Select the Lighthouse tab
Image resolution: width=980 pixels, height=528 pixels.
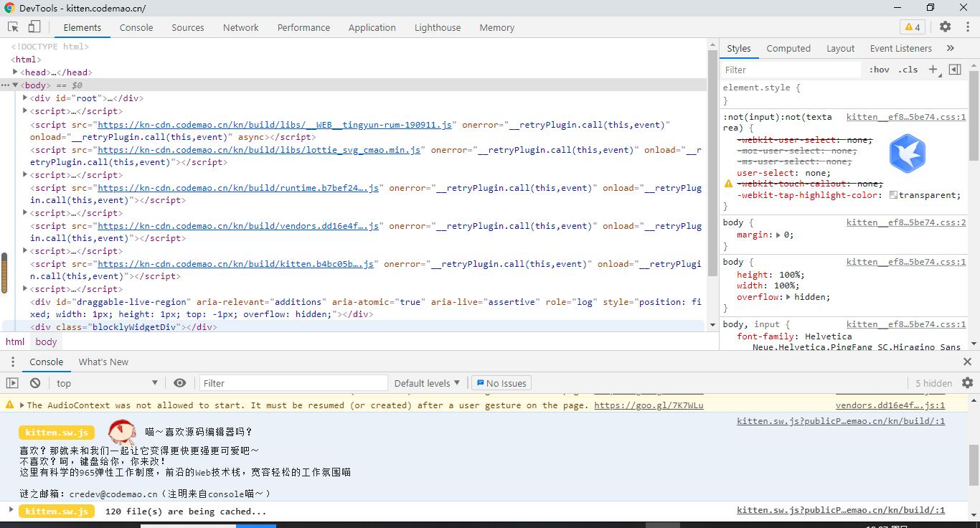438,27
